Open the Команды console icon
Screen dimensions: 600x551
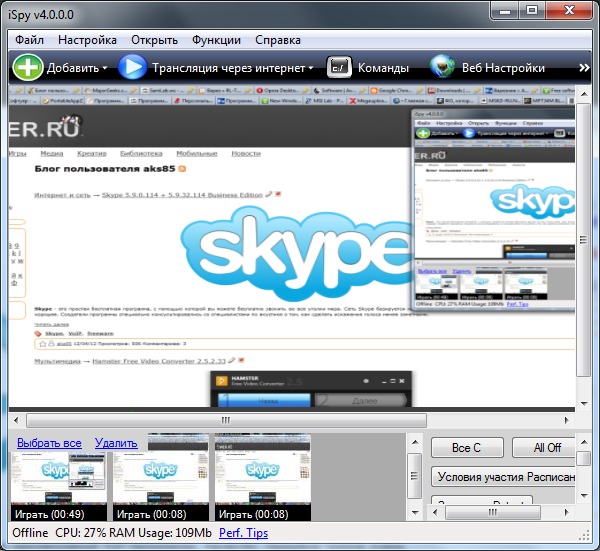point(340,68)
